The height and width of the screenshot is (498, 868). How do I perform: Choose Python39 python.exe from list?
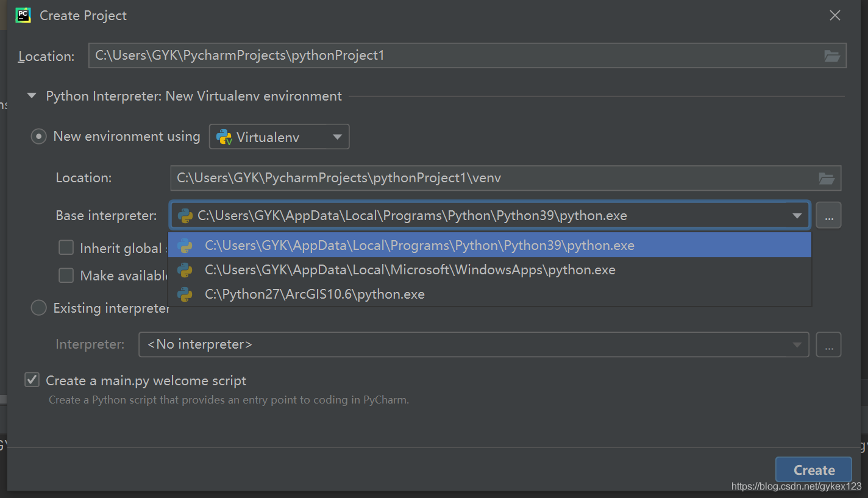[x=490, y=246]
